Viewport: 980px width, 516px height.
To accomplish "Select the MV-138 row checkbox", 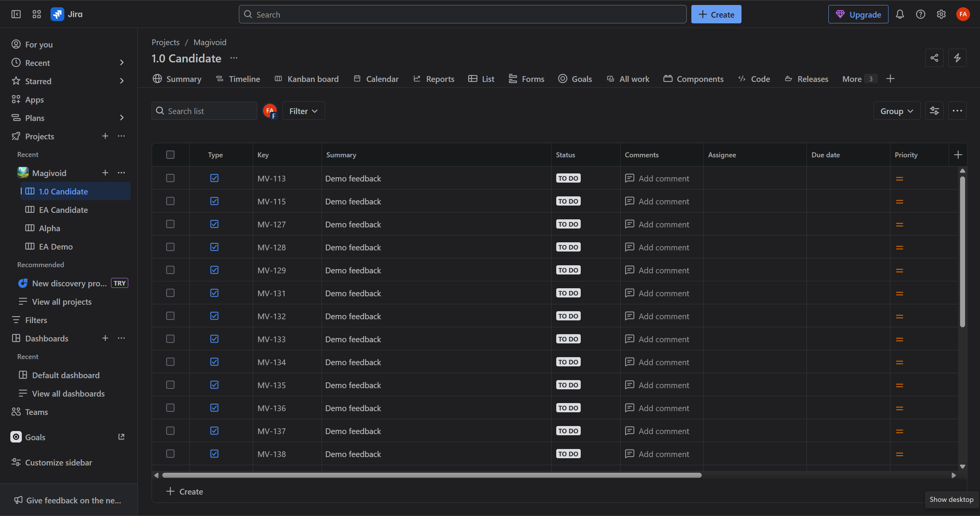I will coord(170,454).
